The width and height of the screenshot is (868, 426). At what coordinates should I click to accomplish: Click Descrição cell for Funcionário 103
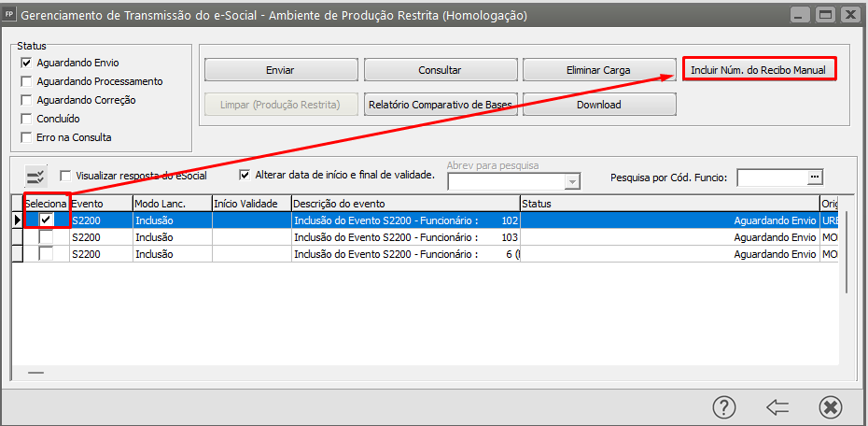click(x=406, y=237)
